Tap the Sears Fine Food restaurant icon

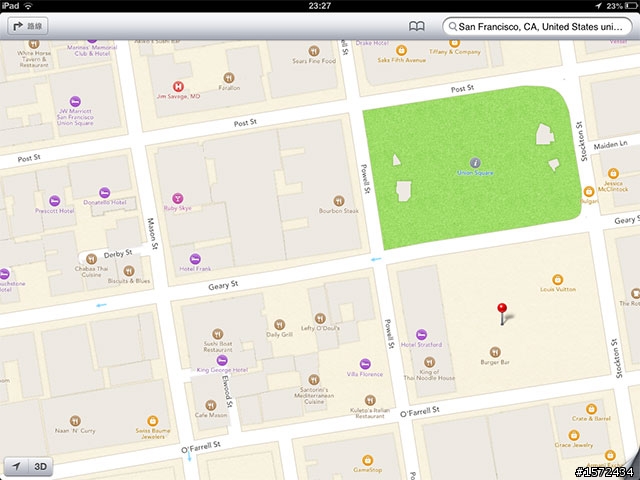(x=313, y=51)
